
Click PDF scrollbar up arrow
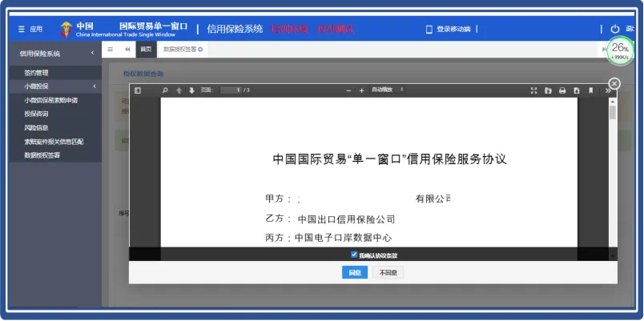pos(613,101)
